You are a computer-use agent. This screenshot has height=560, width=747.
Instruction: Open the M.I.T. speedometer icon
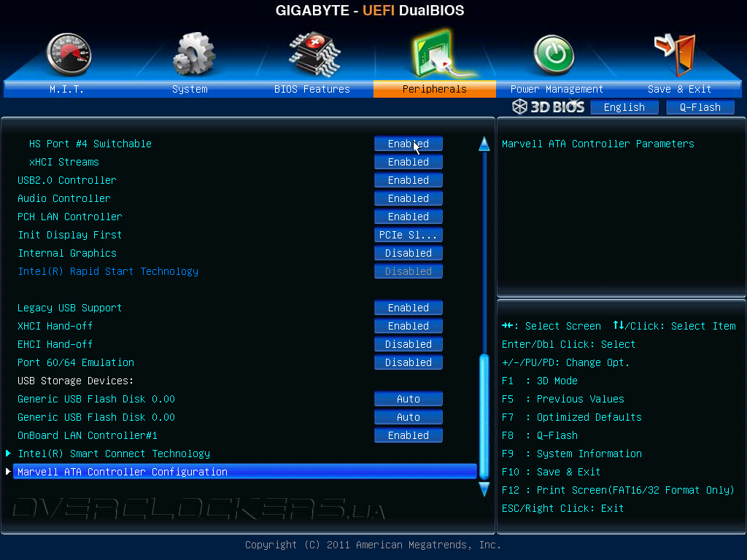(69, 55)
